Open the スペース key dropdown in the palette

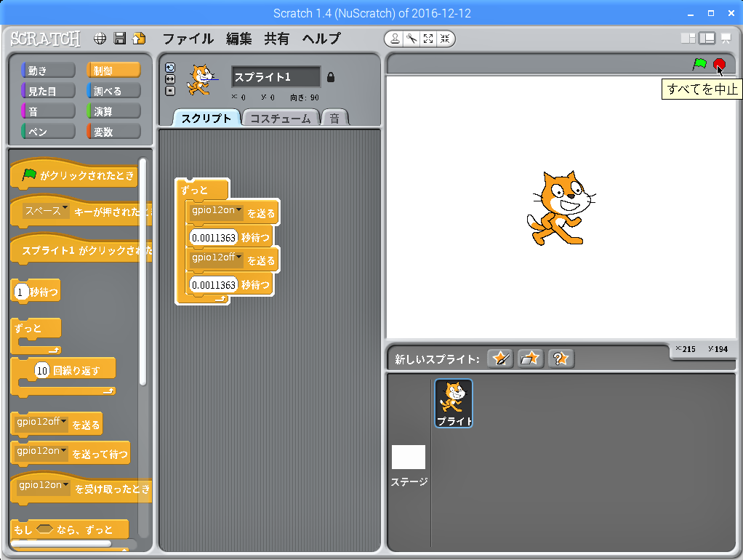pos(47,211)
